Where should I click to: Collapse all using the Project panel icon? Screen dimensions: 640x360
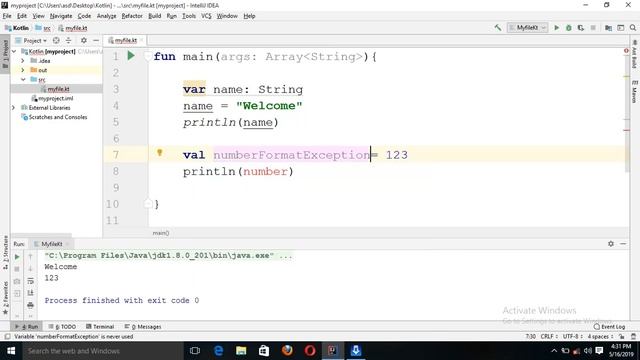point(68,40)
